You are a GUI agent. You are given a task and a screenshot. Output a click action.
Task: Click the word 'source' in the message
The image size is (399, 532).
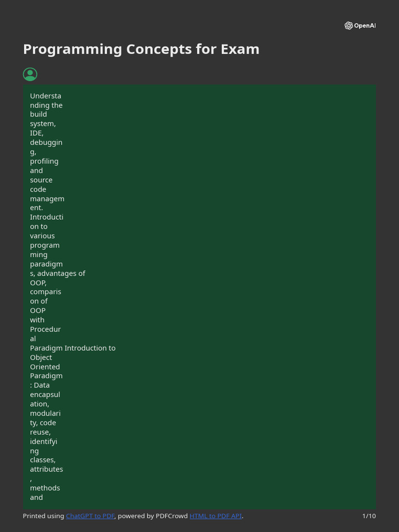pos(41,180)
